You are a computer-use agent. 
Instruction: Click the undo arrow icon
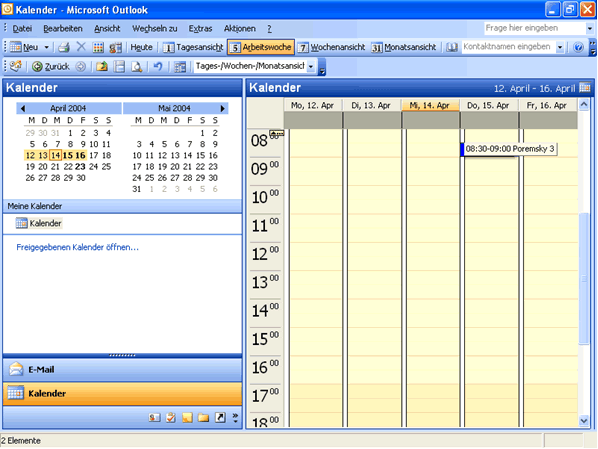(158, 67)
